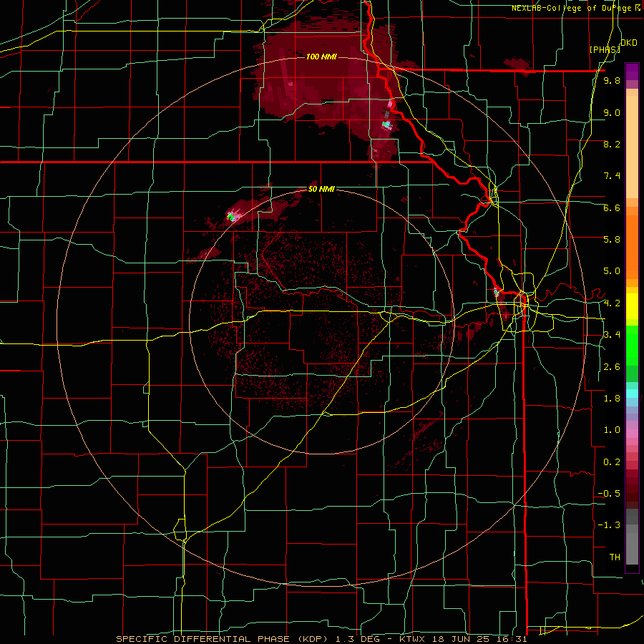Click the 5.0 legend value
The image size is (644, 644).
click(612, 271)
